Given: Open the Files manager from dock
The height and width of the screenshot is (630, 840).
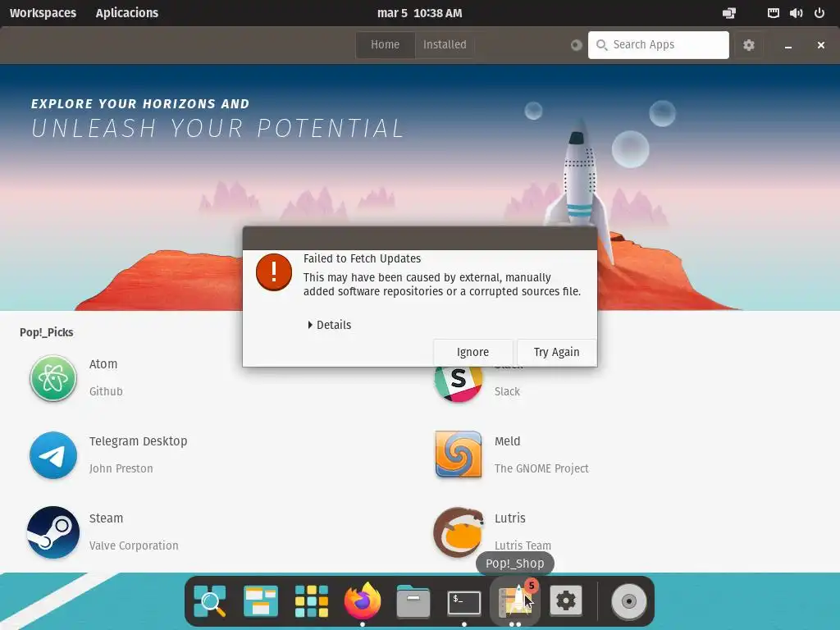Looking at the screenshot, I should click(413, 601).
